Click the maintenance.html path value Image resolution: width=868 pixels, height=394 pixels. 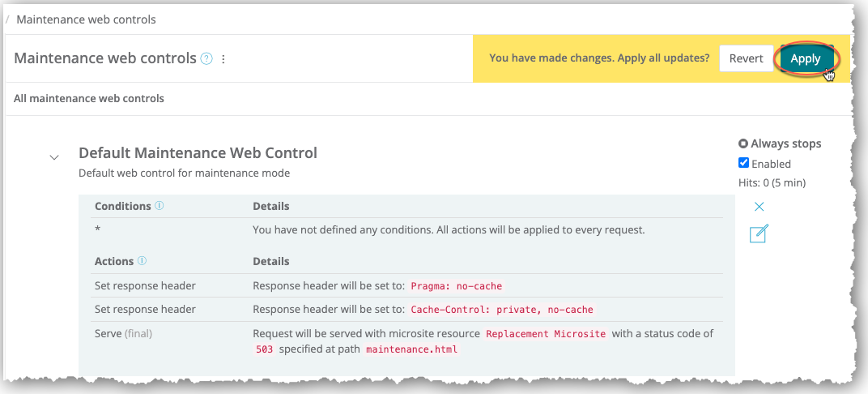coord(412,349)
